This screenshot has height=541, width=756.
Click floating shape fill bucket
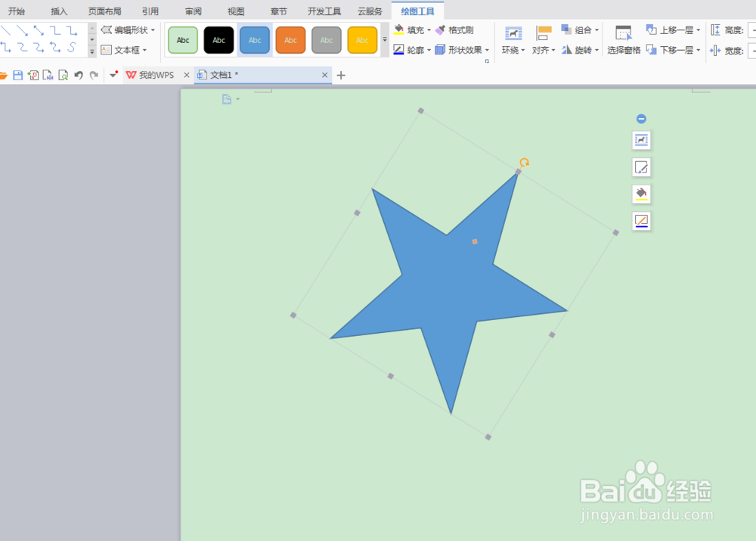pyautogui.click(x=641, y=194)
